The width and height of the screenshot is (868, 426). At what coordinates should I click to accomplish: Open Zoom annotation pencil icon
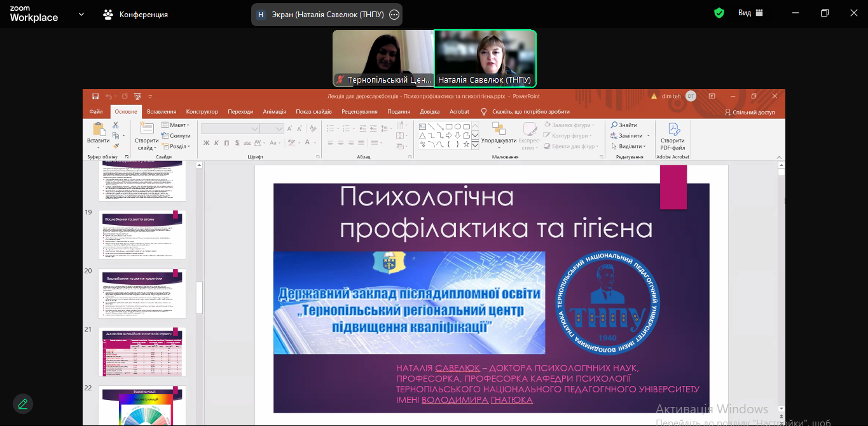pos(23,404)
